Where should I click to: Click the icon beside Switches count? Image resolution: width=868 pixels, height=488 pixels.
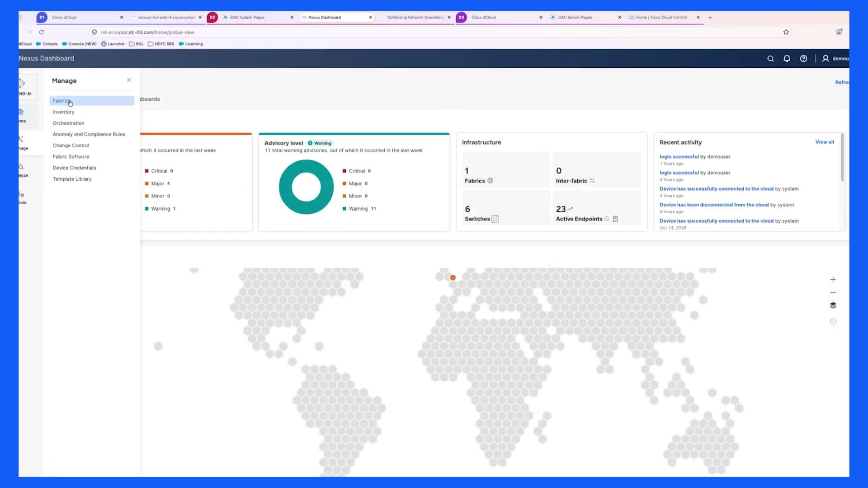tap(495, 219)
